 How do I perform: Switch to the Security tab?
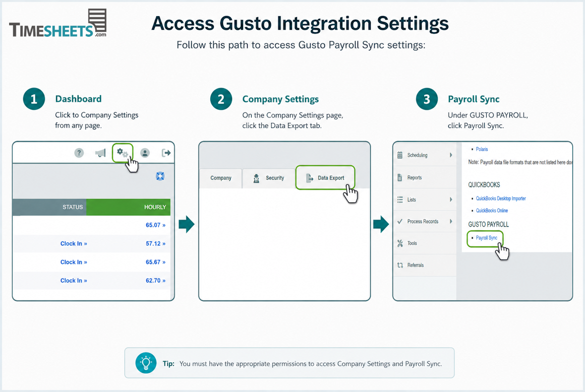click(x=269, y=178)
